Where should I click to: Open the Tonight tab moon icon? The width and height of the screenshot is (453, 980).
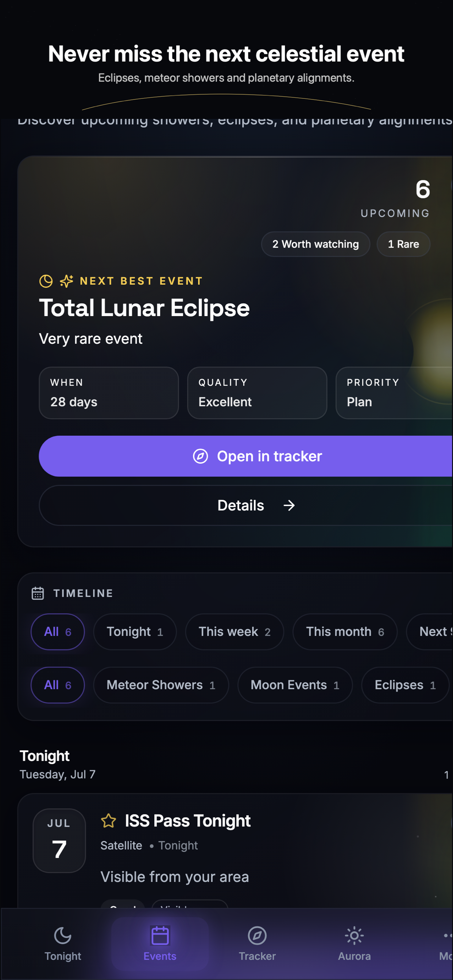(63, 936)
